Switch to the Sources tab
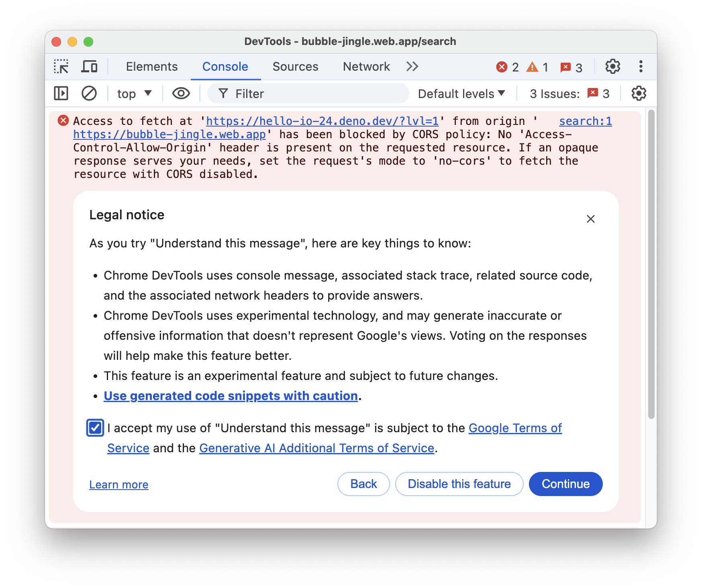This screenshot has width=702, height=588. tap(295, 66)
